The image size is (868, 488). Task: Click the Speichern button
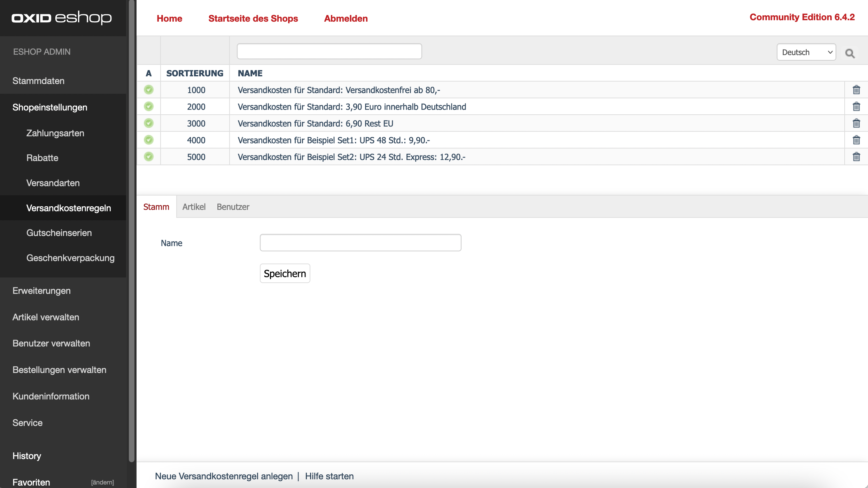[x=285, y=274]
